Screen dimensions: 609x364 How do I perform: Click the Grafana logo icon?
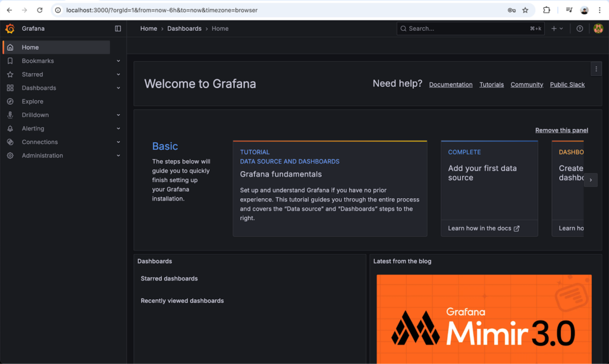pos(10,29)
